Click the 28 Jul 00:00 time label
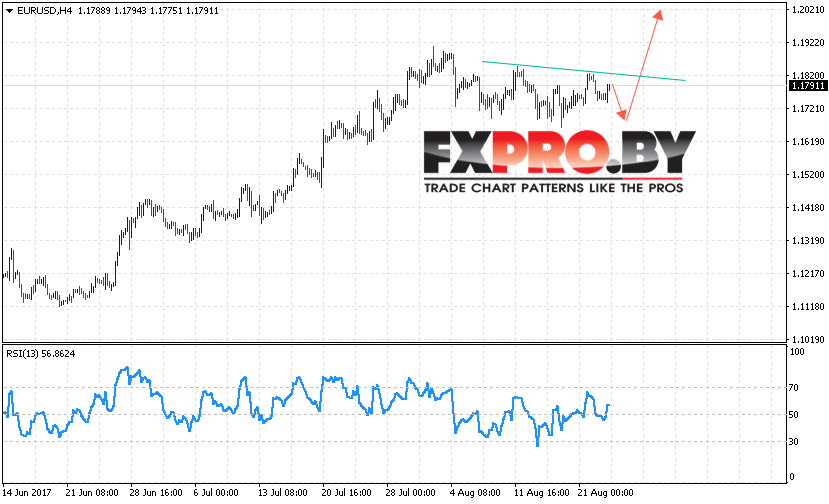 click(410, 493)
